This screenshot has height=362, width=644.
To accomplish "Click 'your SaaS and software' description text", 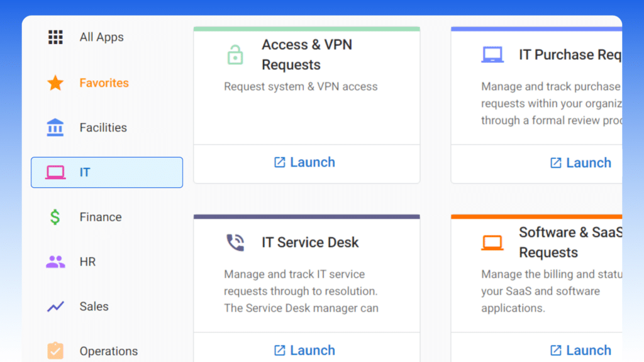I will tap(540, 292).
